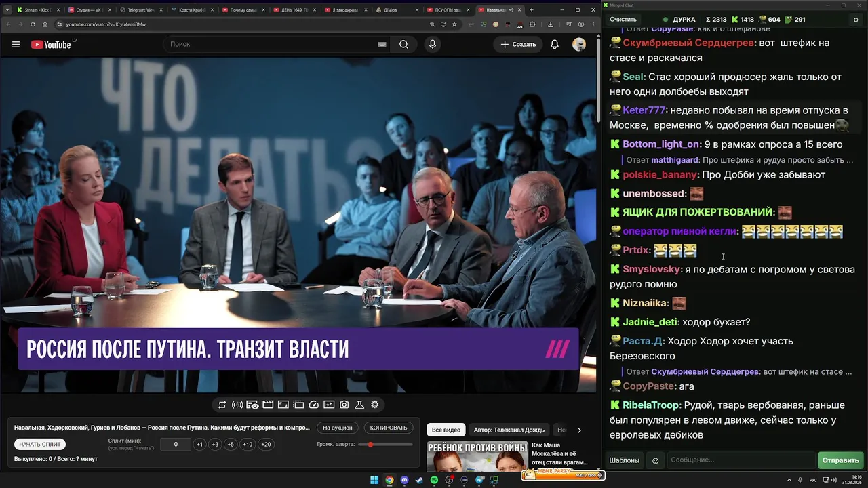Click the loop icon in player toolbar
Screen dimensions: 868x488
point(222,405)
